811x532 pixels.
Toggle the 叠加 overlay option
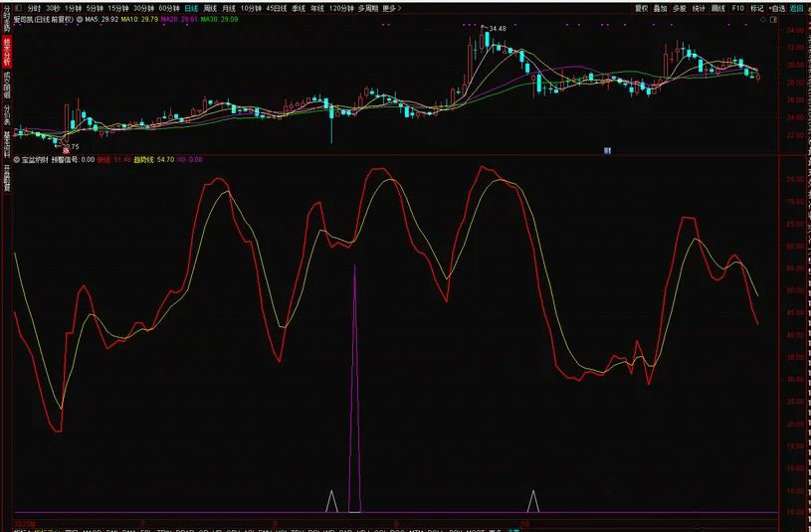coord(661,7)
